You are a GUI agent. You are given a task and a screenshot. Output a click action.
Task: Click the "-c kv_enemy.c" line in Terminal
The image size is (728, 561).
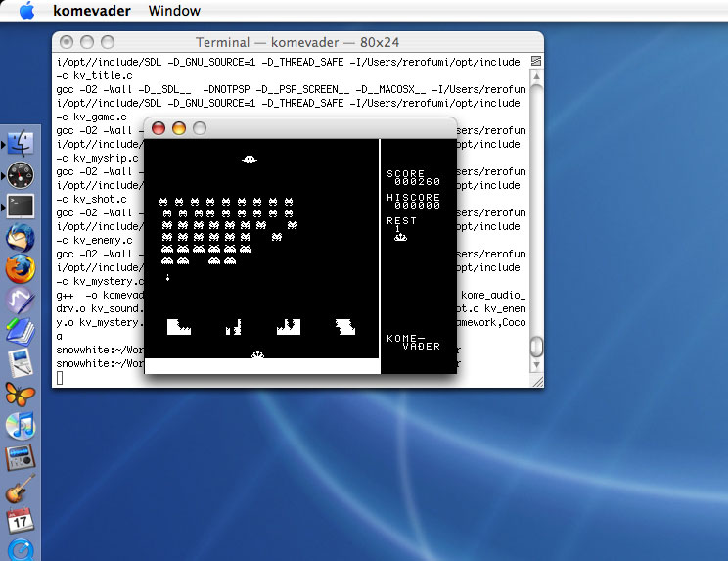click(x=95, y=241)
